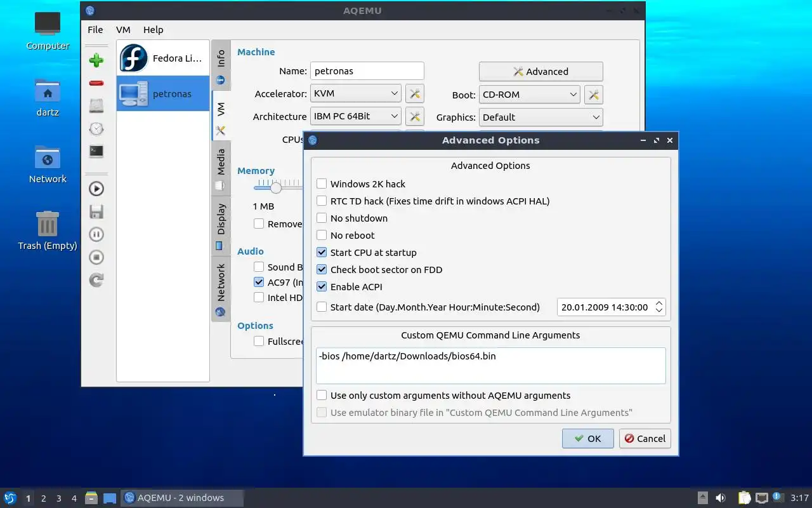
Task: Click the VM Name field containing petronas
Action: [367, 71]
